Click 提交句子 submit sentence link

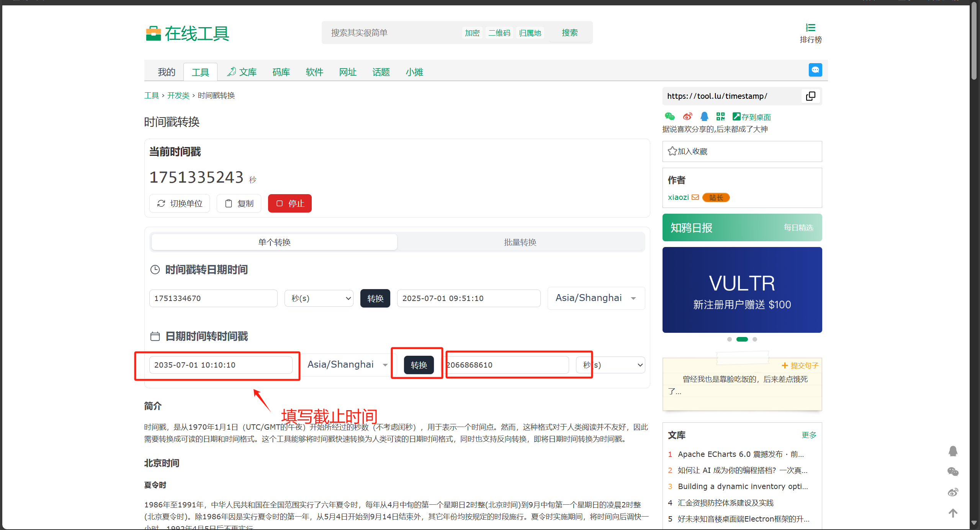point(800,365)
